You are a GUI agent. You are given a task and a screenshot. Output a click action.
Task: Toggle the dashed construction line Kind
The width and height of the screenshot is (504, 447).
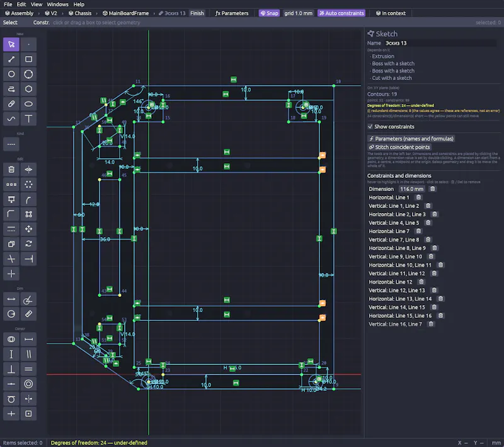coord(11,144)
